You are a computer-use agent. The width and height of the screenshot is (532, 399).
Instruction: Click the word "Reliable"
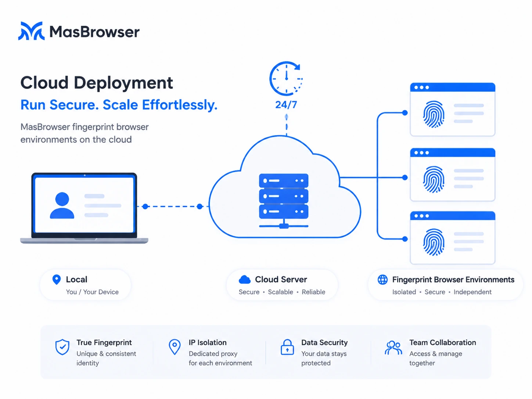tap(313, 292)
